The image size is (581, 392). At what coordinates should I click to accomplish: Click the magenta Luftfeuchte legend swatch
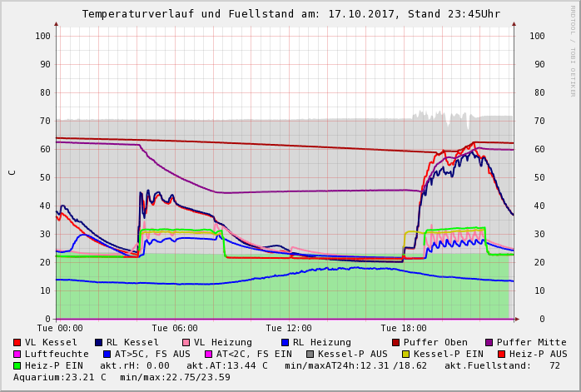pyautogui.click(x=17, y=354)
